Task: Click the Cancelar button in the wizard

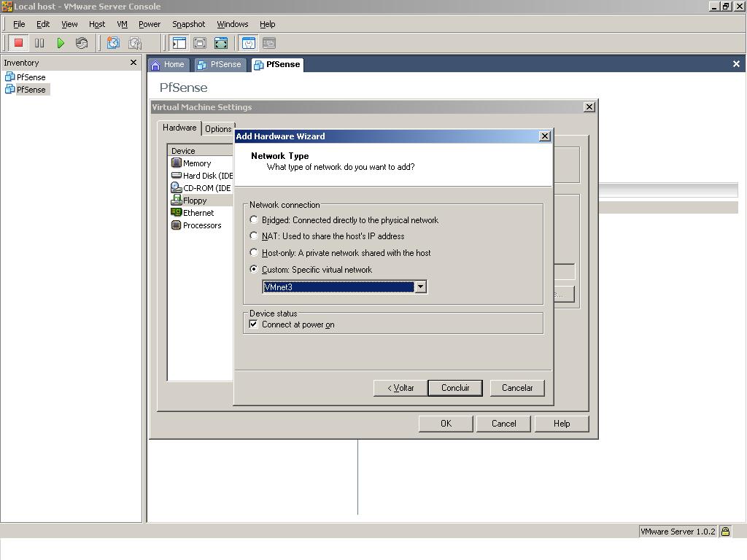Action: [x=517, y=388]
